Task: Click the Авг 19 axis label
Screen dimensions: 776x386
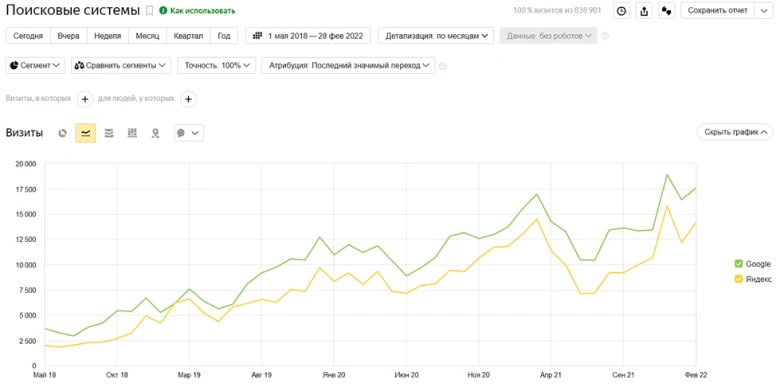Action: [x=261, y=375]
